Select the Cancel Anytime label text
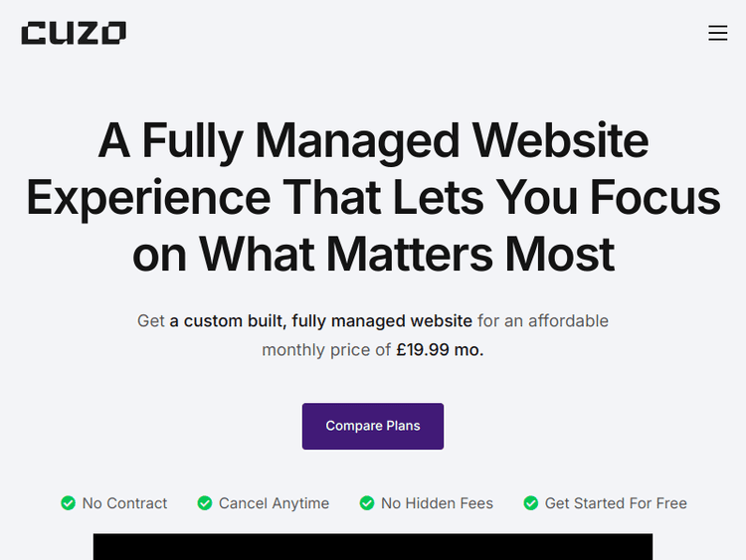 [x=274, y=503]
